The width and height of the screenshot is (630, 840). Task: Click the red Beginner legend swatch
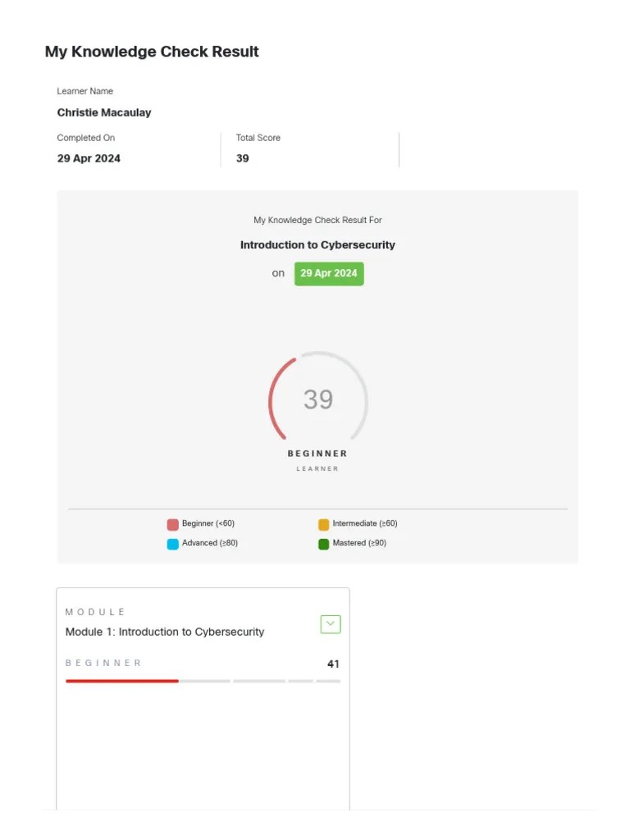(172, 524)
